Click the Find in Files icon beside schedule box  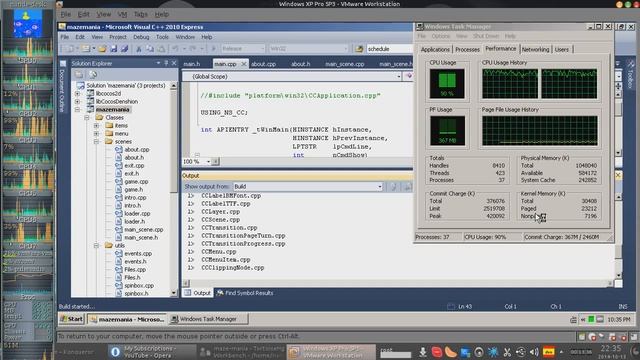point(359,49)
